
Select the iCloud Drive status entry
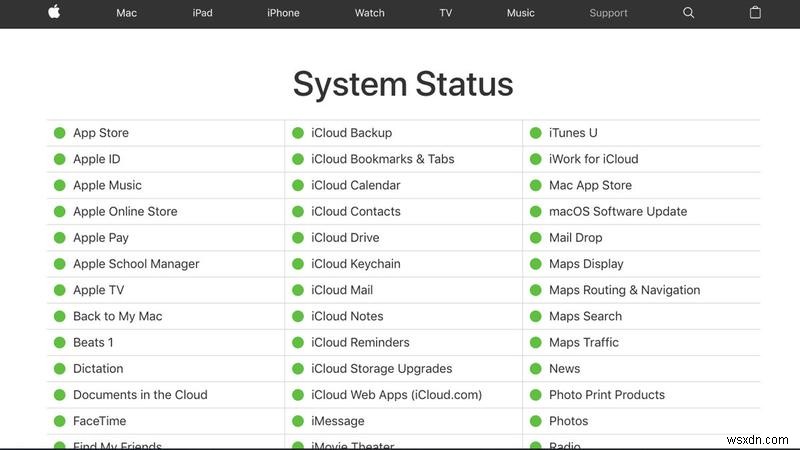click(x=345, y=238)
